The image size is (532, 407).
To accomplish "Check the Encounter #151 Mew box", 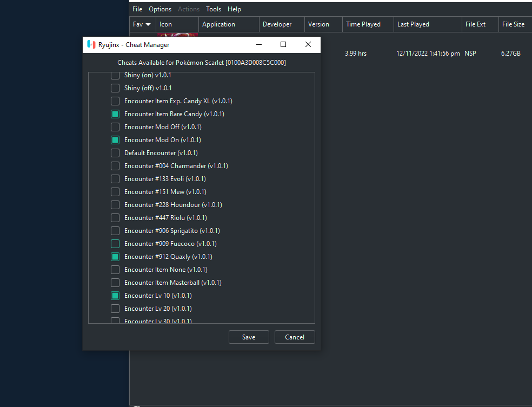I will (115, 192).
